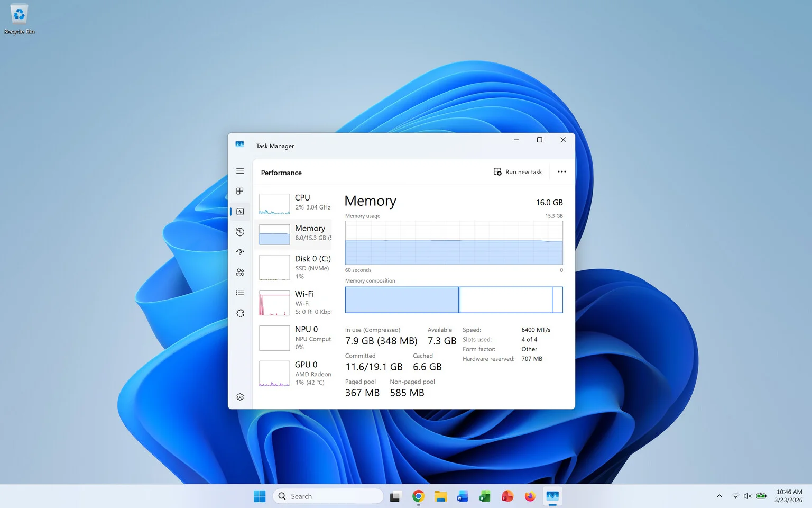Viewport: 812px width, 508px height.
Task: Launch Google Chrome from the taskbar
Action: [418, 496]
